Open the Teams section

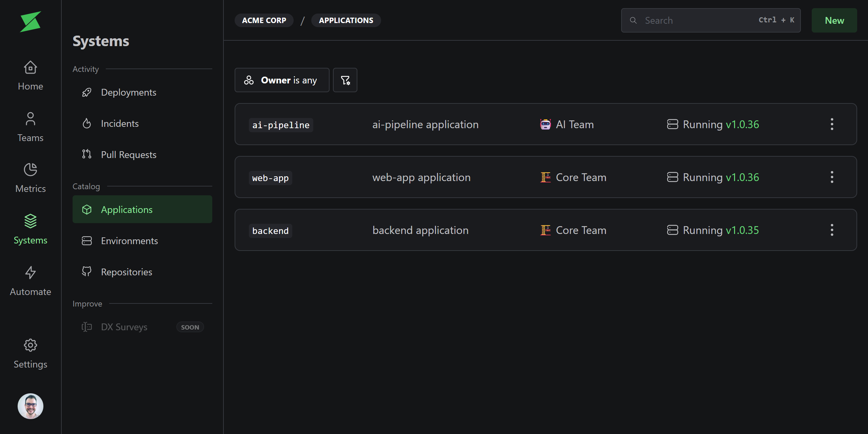pos(30,127)
